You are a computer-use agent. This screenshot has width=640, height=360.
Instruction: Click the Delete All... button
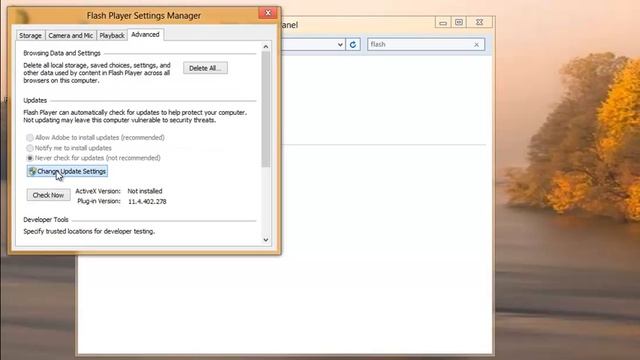click(x=205, y=68)
